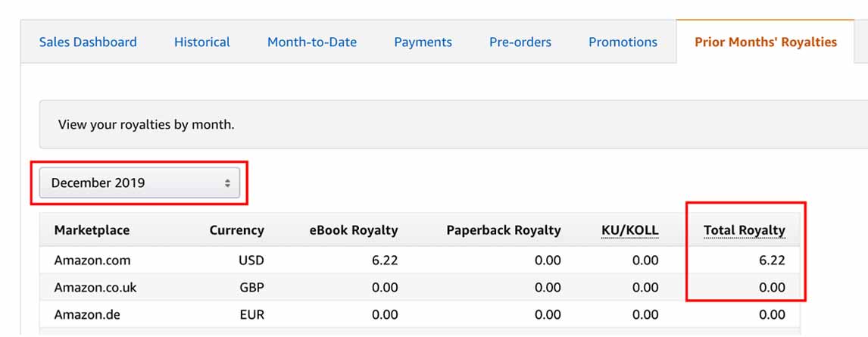Viewport: 868px width, 337px height.
Task: Click the Paperback Royalty column header
Action: [503, 230]
